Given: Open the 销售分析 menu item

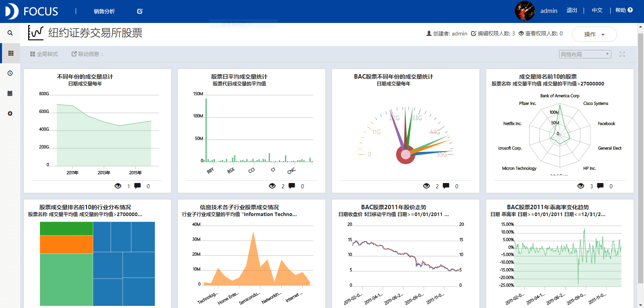Looking at the screenshot, I should 104,11.
